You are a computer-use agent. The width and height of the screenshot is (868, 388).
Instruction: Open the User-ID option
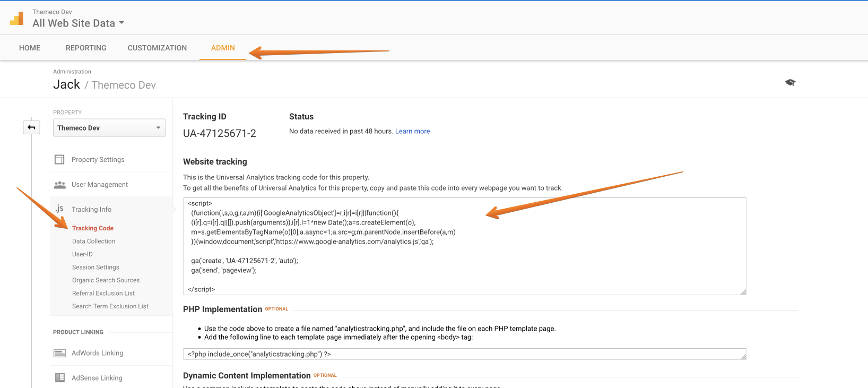pyautogui.click(x=82, y=254)
